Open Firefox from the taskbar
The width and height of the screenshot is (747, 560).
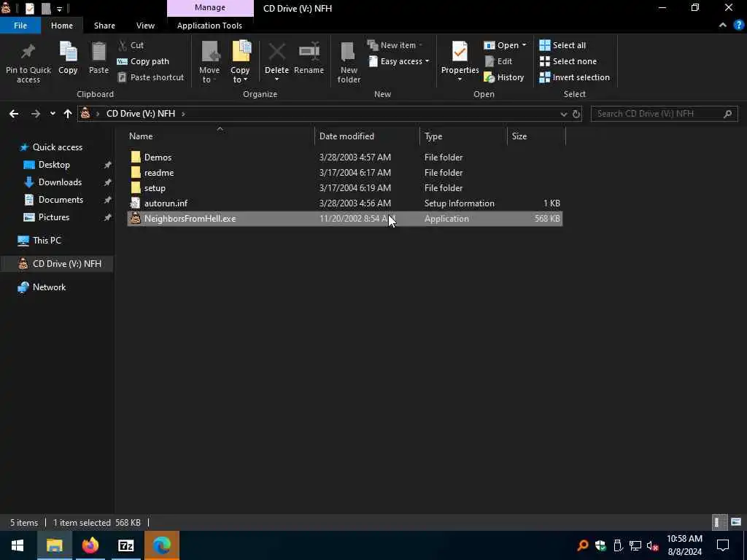[90, 545]
